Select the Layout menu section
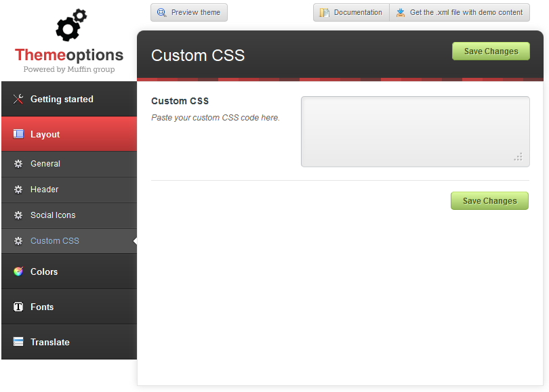This screenshot has height=392, width=549. (x=69, y=134)
